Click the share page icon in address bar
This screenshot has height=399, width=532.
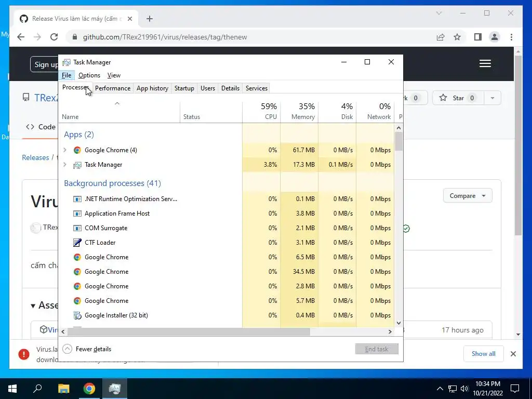coord(441,37)
